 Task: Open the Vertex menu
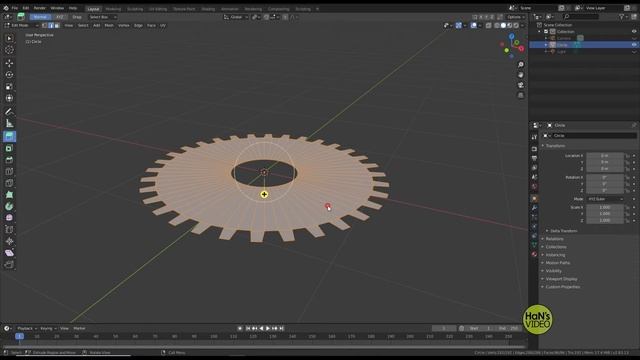pyautogui.click(x=123, y=25)
